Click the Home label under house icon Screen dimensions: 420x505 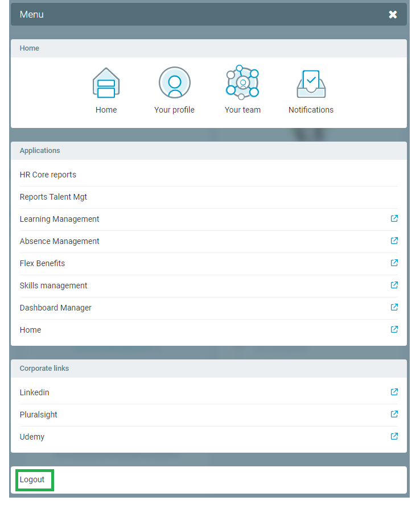[106, 110]
